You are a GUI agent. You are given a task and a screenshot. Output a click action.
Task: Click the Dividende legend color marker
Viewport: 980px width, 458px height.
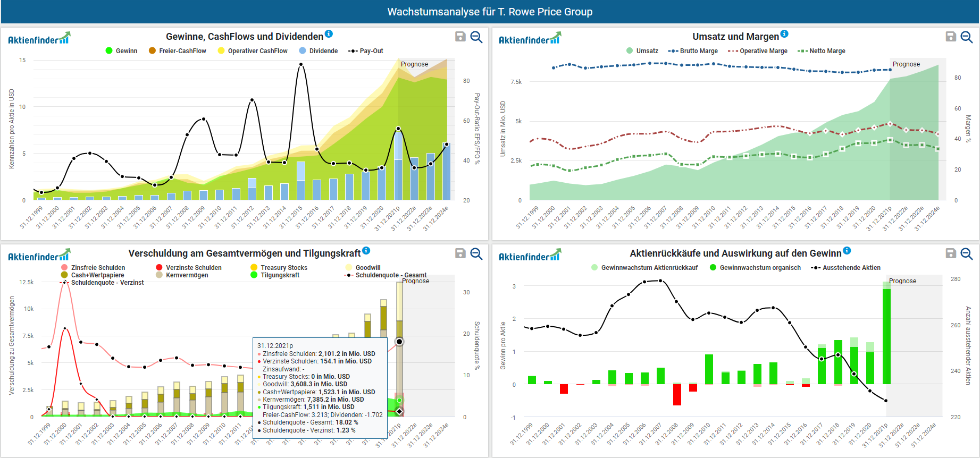(303, 51)
